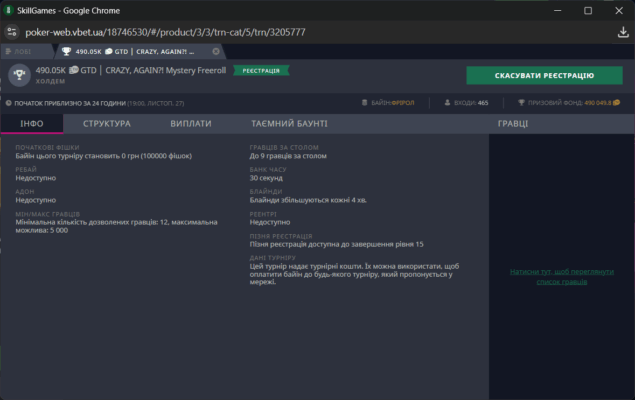This screenshot has height=400, width=635.
Task: Open the ВИПЛАТИ tab
Action: pyautogui.click(x=190, y=124)
